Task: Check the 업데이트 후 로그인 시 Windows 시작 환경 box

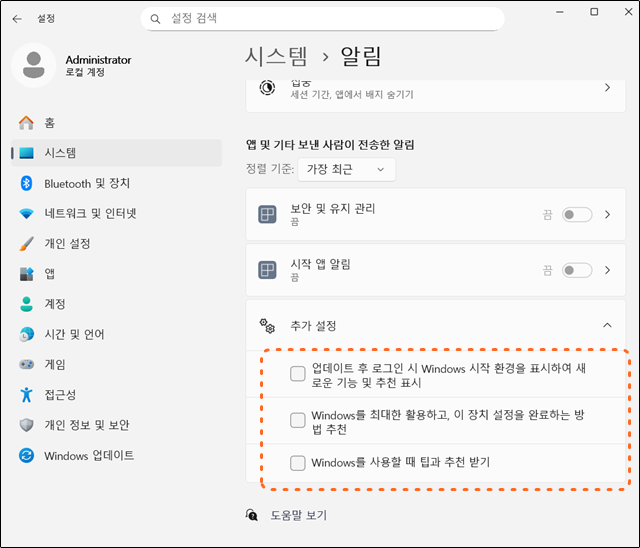Action: point(298,373)
